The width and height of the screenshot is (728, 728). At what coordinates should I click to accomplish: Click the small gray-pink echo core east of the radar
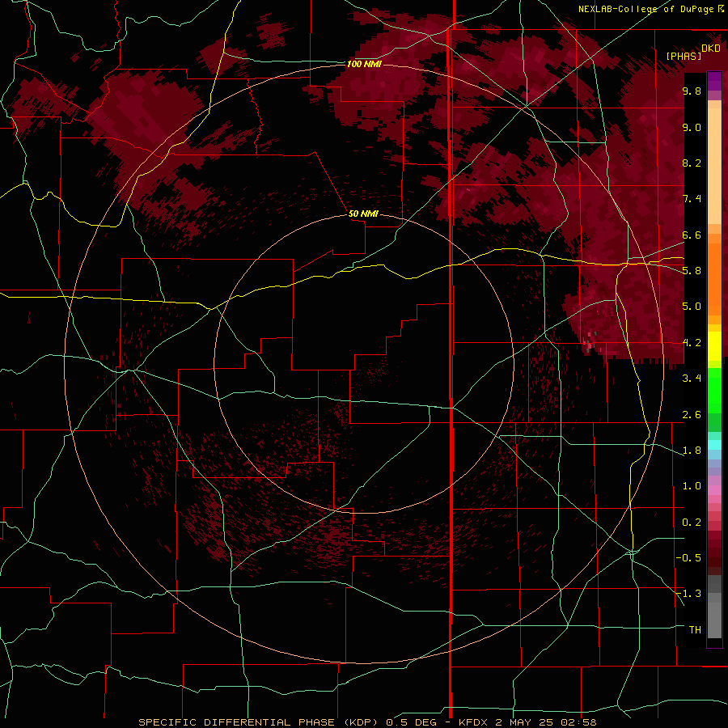coord(590,341)
